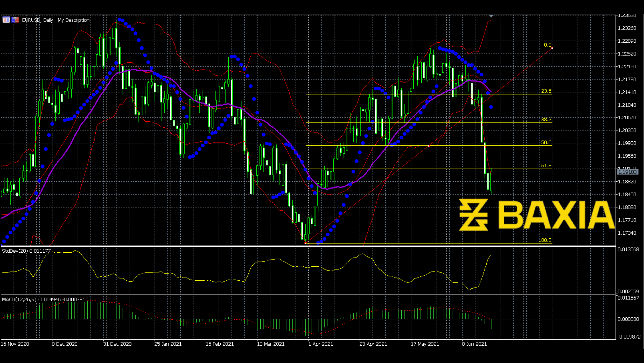Click the 1.20300 price axis value

pyautogui.click(x=627, y=130)
